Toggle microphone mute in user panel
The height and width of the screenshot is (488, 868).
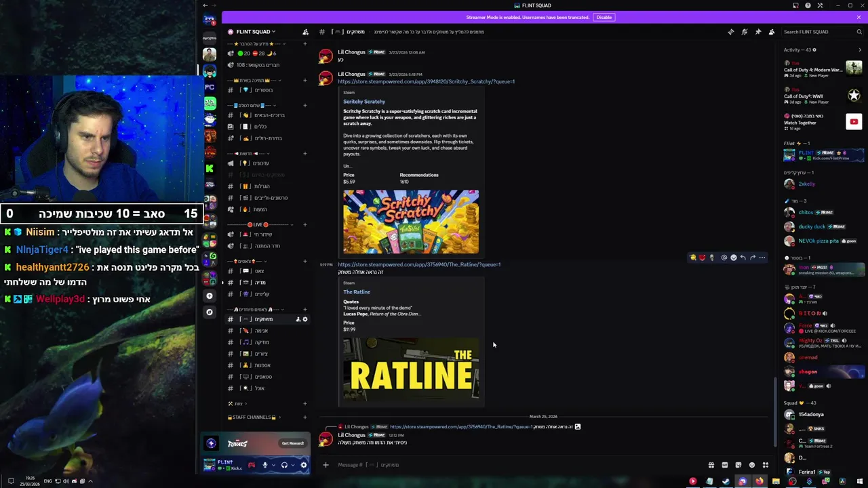(265, 465)
